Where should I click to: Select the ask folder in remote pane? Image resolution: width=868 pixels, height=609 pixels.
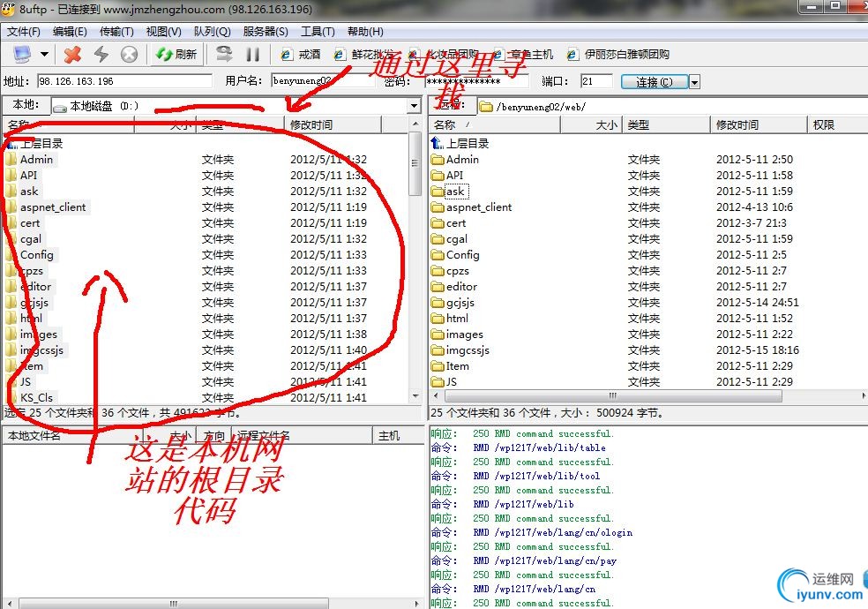coord(455,192)
